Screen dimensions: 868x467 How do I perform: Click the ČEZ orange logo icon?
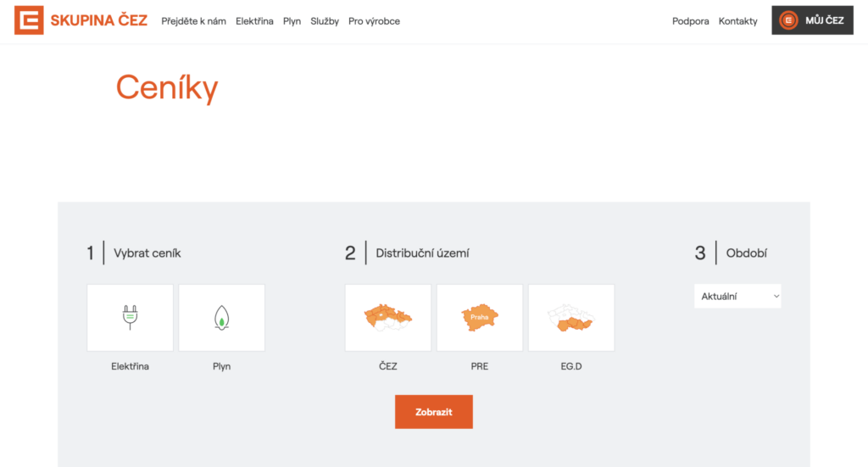pyautogui.click(x=29, y=20)
